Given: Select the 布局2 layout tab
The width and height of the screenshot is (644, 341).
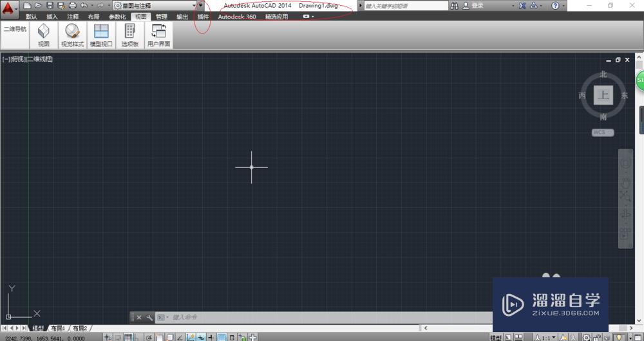Looking at the screenshot, I should click(x=80, y=328).
